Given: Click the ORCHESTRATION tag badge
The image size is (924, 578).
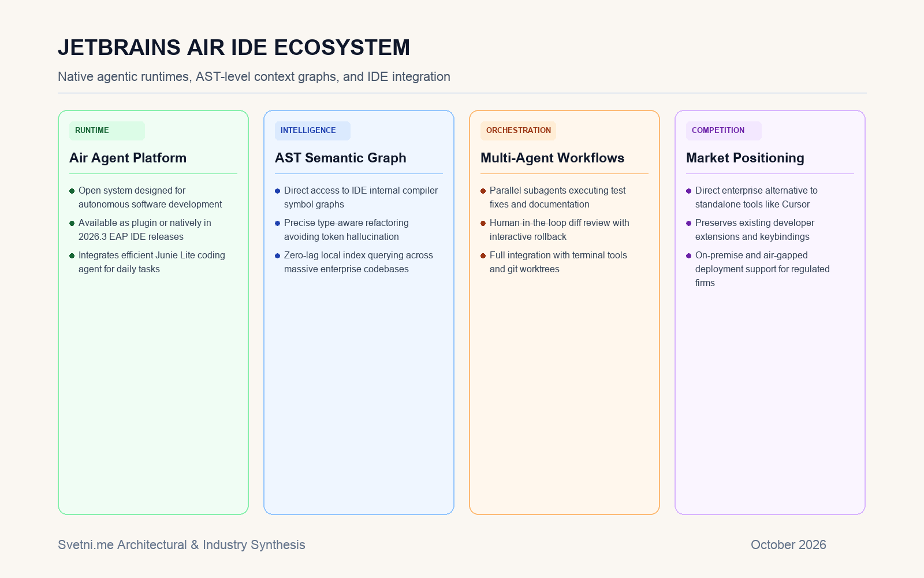Looking at the screenshot, I should (x=518, y=131).
